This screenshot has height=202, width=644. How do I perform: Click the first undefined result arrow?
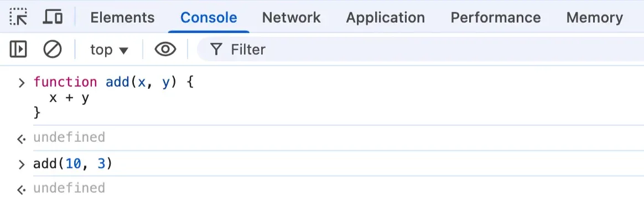22,139
